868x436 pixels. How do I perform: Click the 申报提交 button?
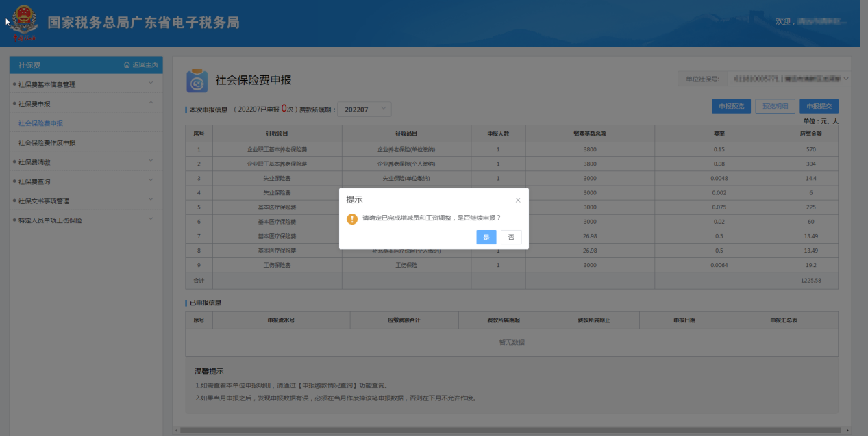(x=819, y=106)
